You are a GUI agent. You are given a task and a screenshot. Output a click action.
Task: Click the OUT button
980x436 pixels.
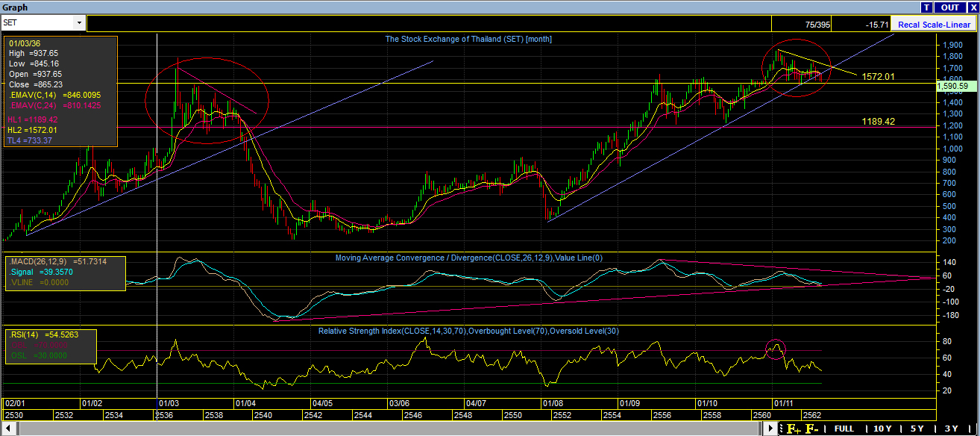[x=950, y=7]
